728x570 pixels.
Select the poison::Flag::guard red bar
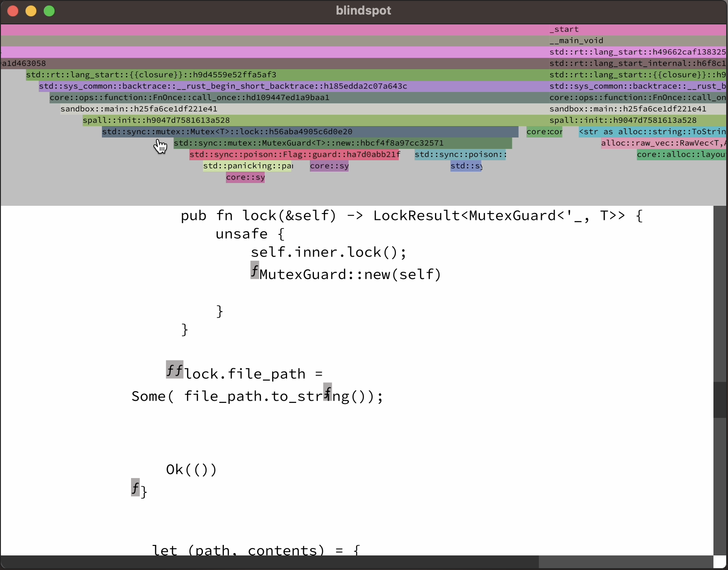click(294, 155)
